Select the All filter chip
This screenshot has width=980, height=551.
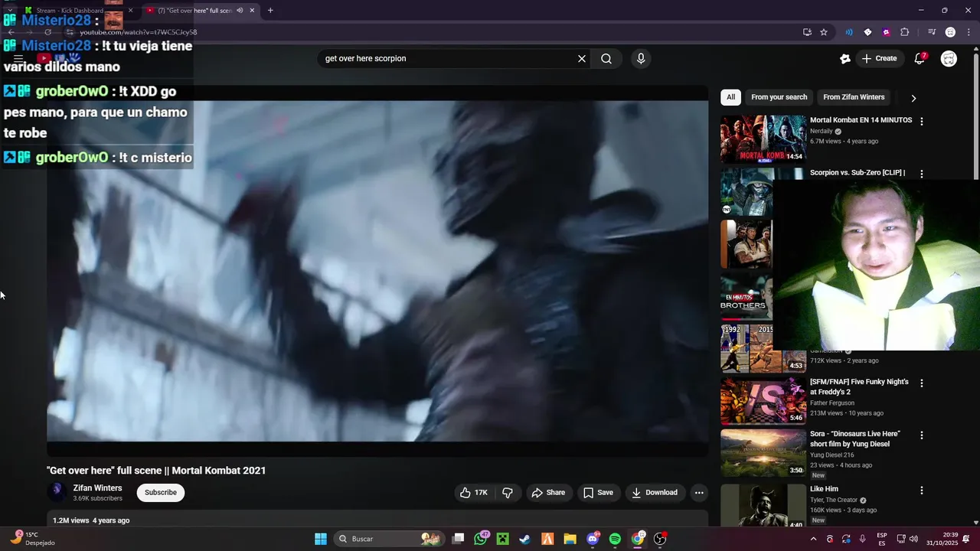730,97
